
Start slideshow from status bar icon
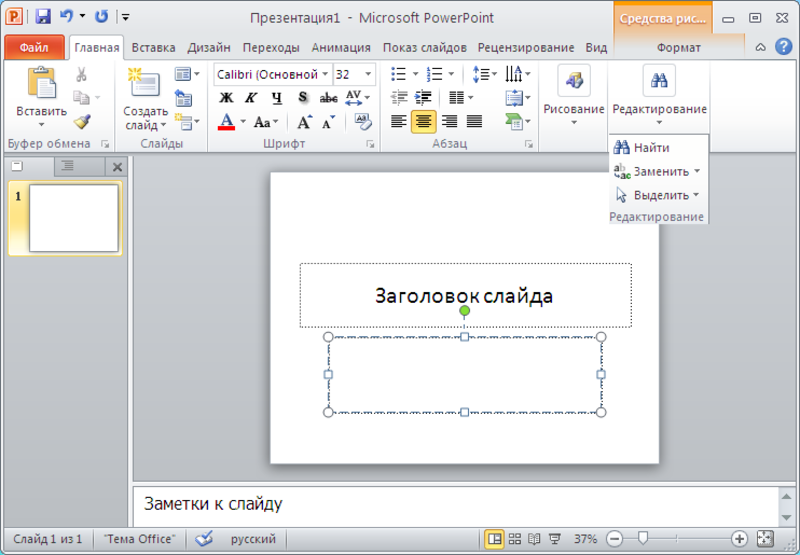(555, 539)
